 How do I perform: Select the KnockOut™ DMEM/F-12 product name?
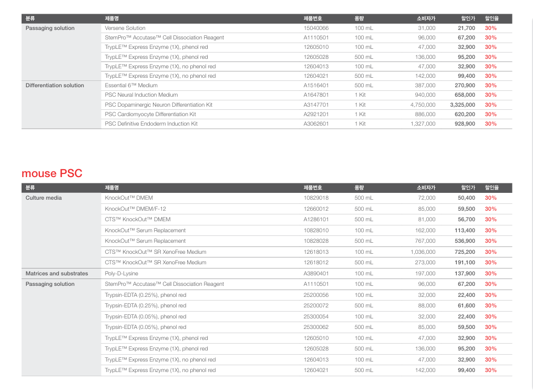tap(135, 209)
